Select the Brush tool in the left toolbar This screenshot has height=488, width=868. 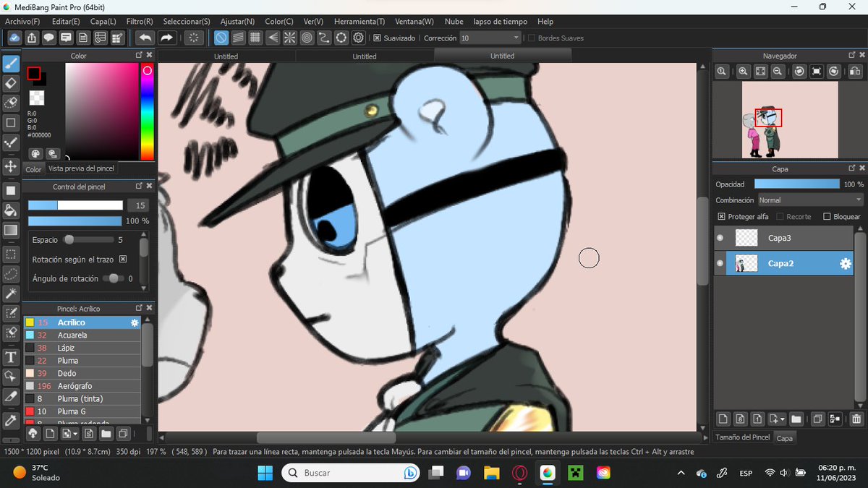(11, 64)
